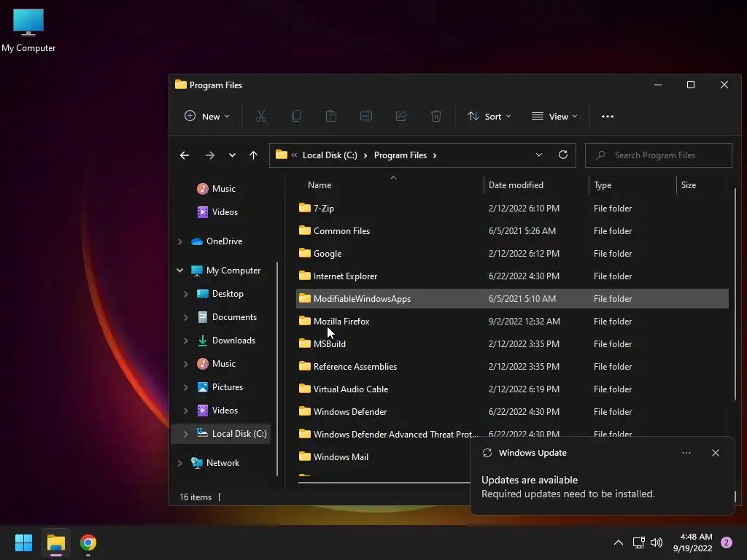Expand the Downloads tree node

(x=186, y=341)
